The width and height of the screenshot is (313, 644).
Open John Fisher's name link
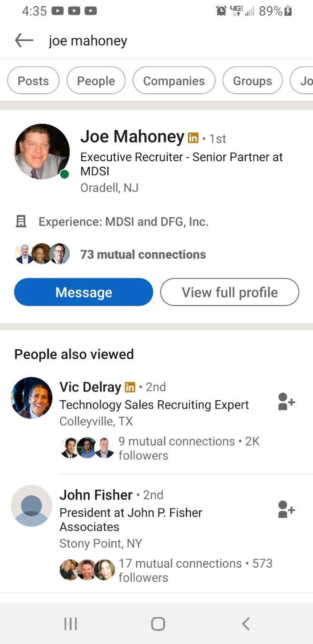point(96,495)
